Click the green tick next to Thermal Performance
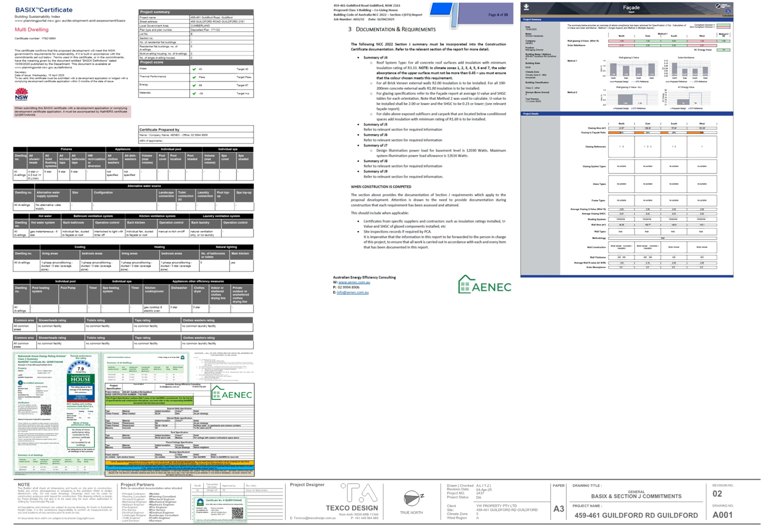Viewport: 764px width, 532px height. pyautogui.click(x=194, y=77)
